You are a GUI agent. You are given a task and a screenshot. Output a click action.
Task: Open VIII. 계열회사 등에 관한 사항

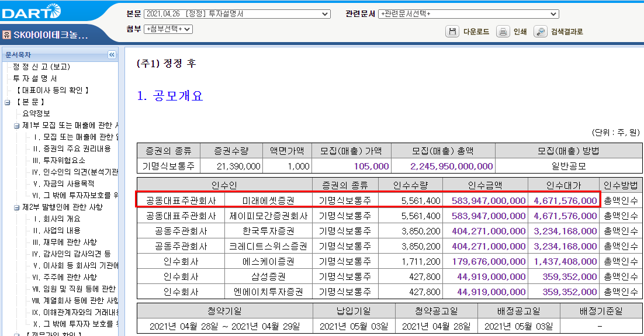75,300
